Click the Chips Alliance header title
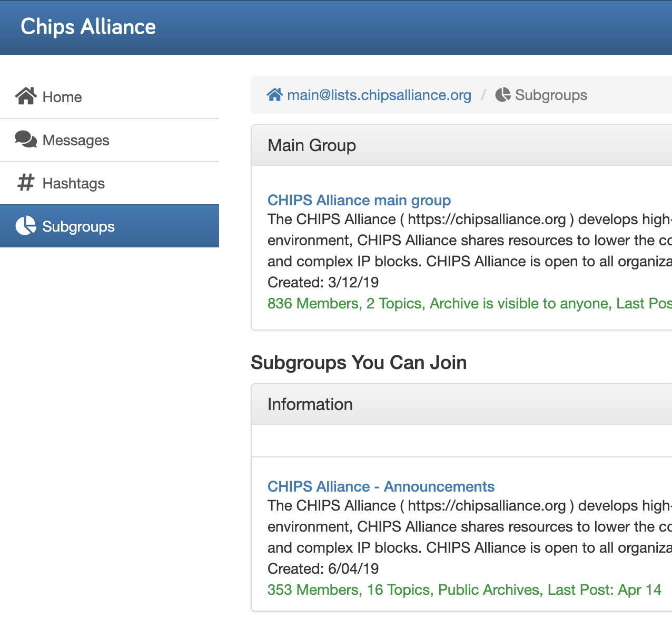This screenshot has width=672, height=619. tap(88, 27)
